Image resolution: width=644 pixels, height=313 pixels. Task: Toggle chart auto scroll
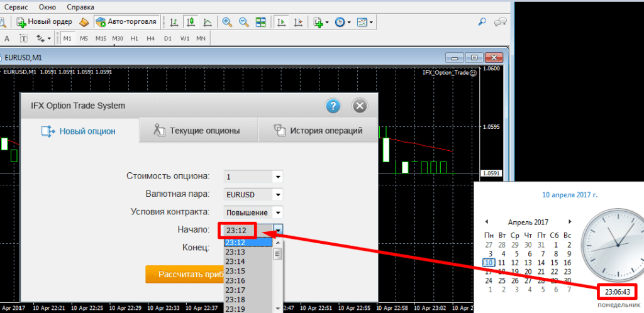281,22
